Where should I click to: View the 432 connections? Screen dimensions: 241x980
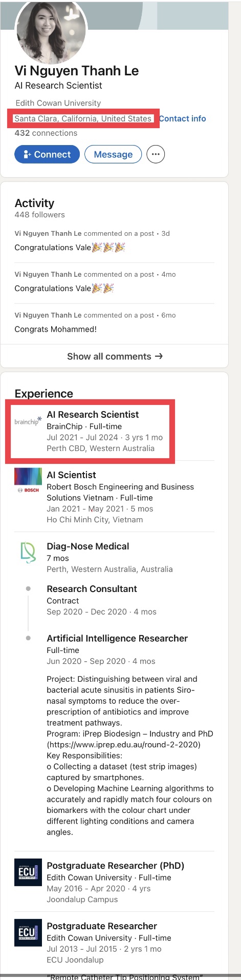pyautogui.click(x=46, y=133)
